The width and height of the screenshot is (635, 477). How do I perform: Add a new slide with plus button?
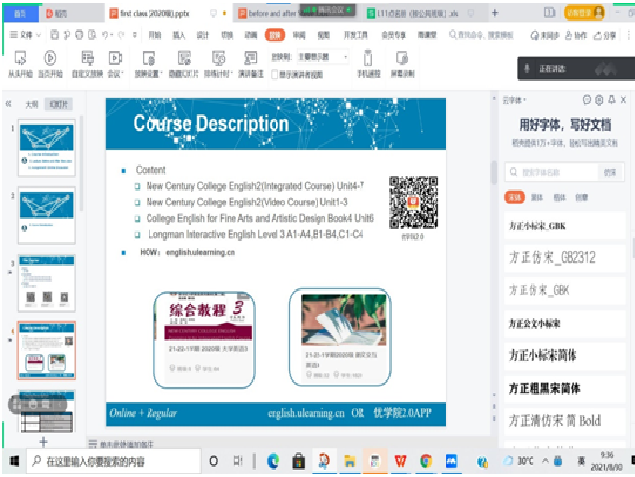43,441
